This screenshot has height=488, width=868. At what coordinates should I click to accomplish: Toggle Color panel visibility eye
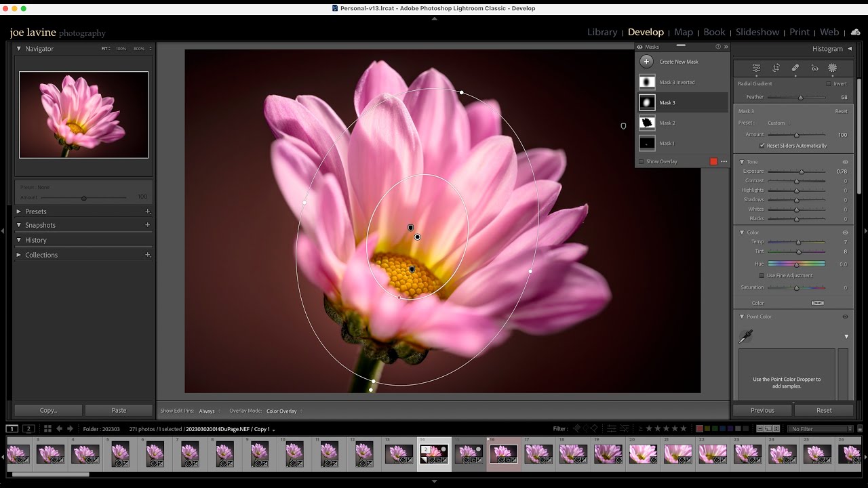[x=845, y=232]
